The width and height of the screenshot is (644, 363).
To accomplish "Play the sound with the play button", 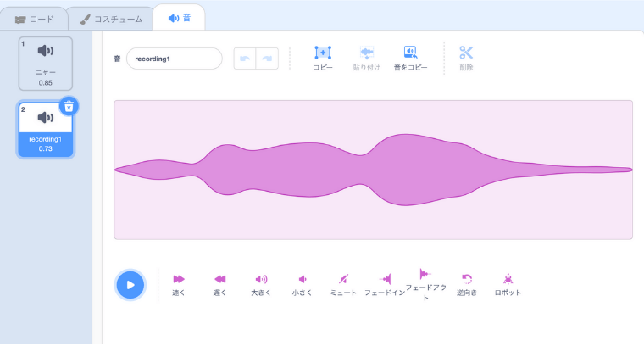I will click(x=130, y=285).
